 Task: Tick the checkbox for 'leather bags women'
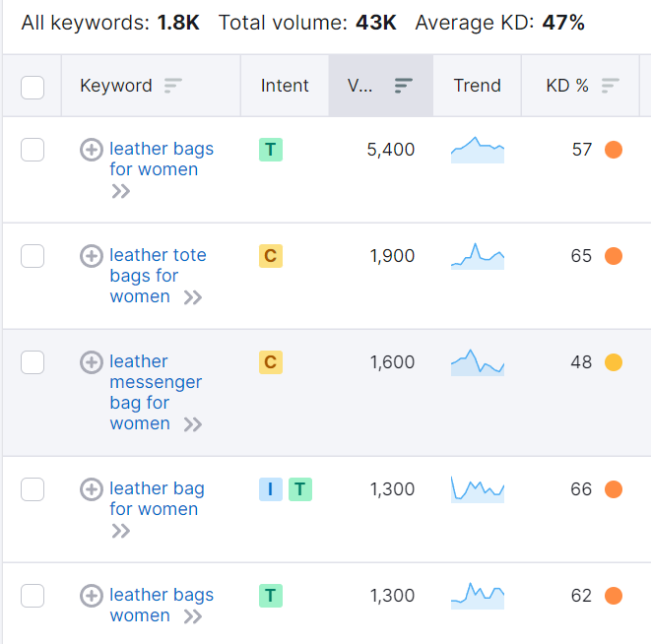[x=33, y=596]
